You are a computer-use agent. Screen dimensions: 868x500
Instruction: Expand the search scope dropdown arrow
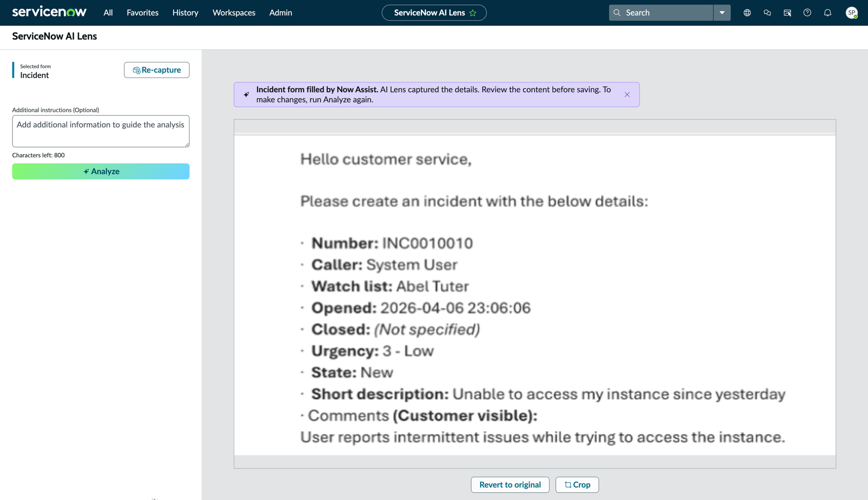coord(722,12)
